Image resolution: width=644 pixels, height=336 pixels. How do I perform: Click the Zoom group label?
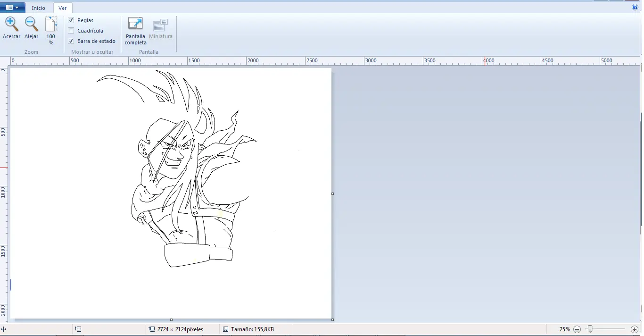tap(31, 52)
